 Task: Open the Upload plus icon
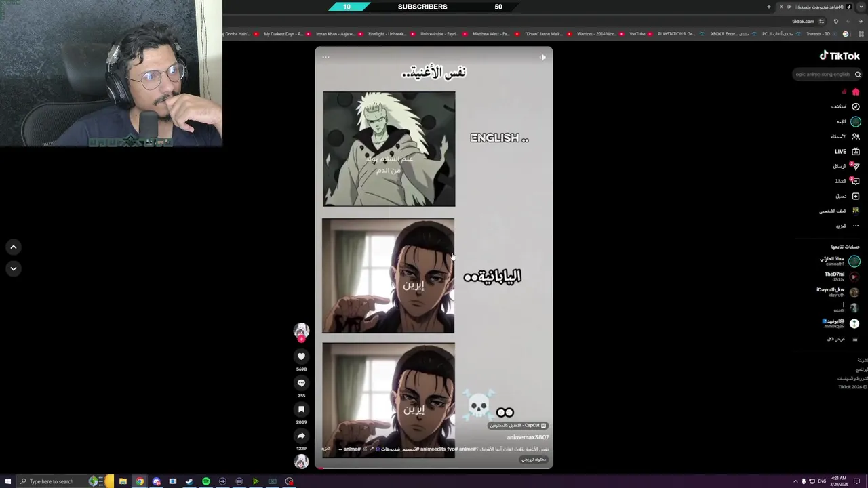tap(856, 196)
